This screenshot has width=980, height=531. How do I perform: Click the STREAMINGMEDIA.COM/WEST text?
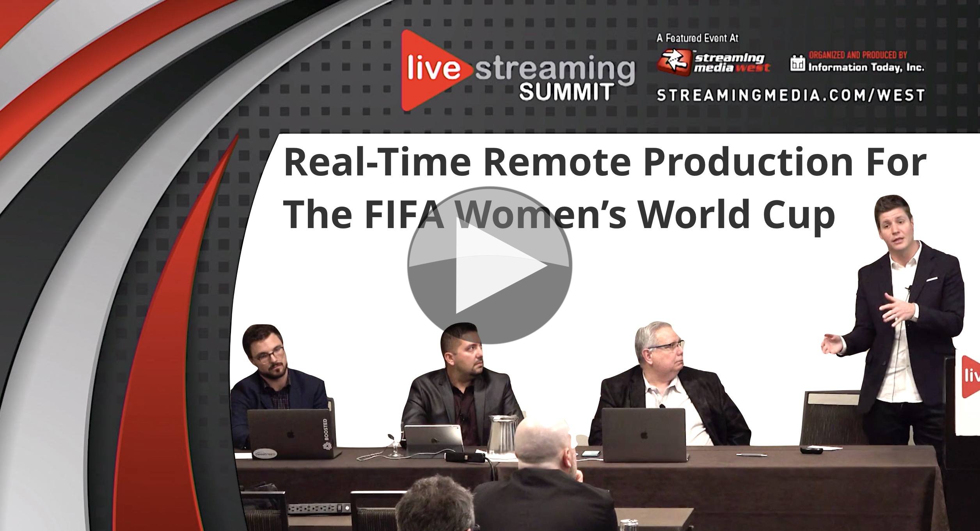(791, 96)
